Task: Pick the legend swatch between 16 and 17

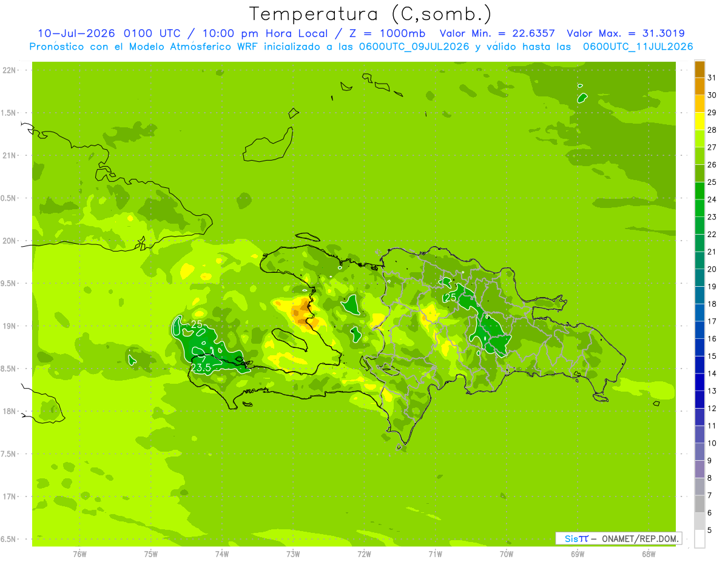Action: tap(699, 330)
